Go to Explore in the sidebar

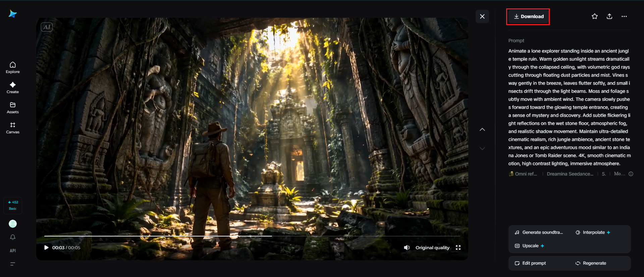click(13, 68)
